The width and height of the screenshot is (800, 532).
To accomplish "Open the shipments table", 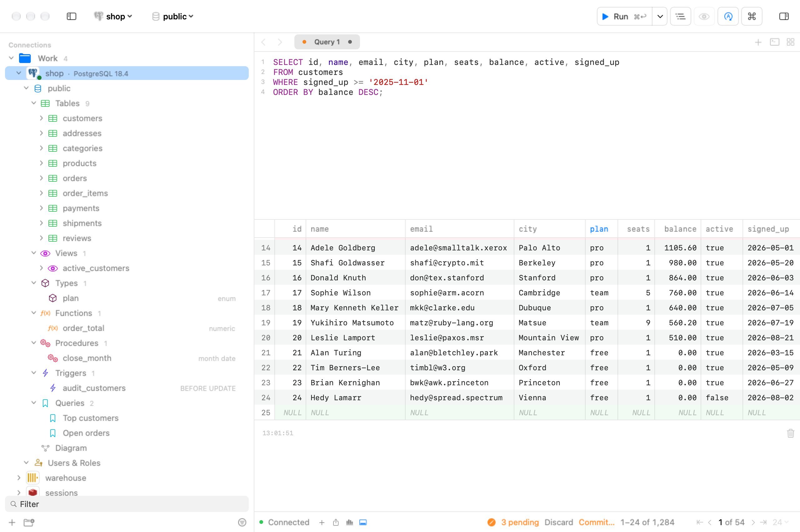I will pyautogui.click(x=82, y=223).
